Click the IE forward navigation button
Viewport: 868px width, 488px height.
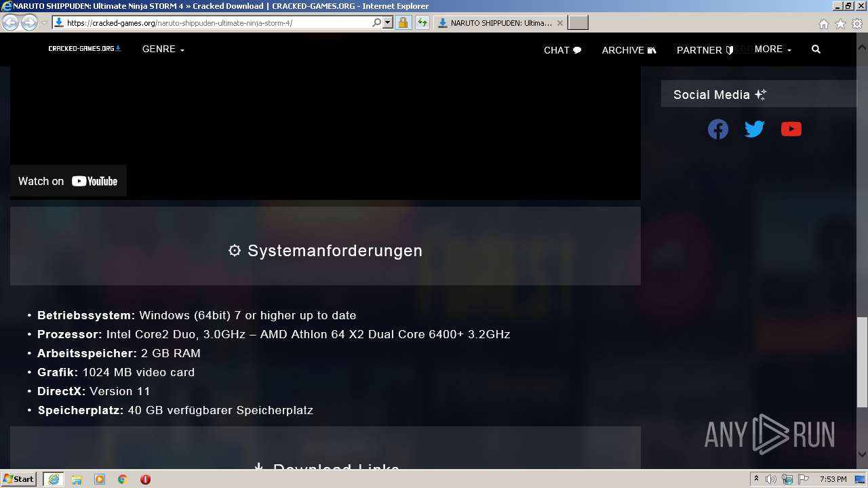click(x=29, y=22)
